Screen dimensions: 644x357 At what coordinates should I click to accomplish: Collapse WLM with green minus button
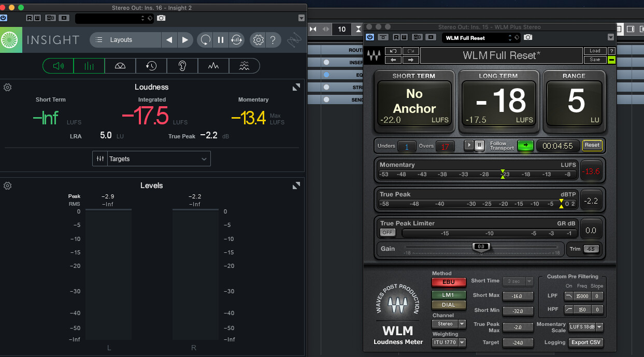coord(612,60)
